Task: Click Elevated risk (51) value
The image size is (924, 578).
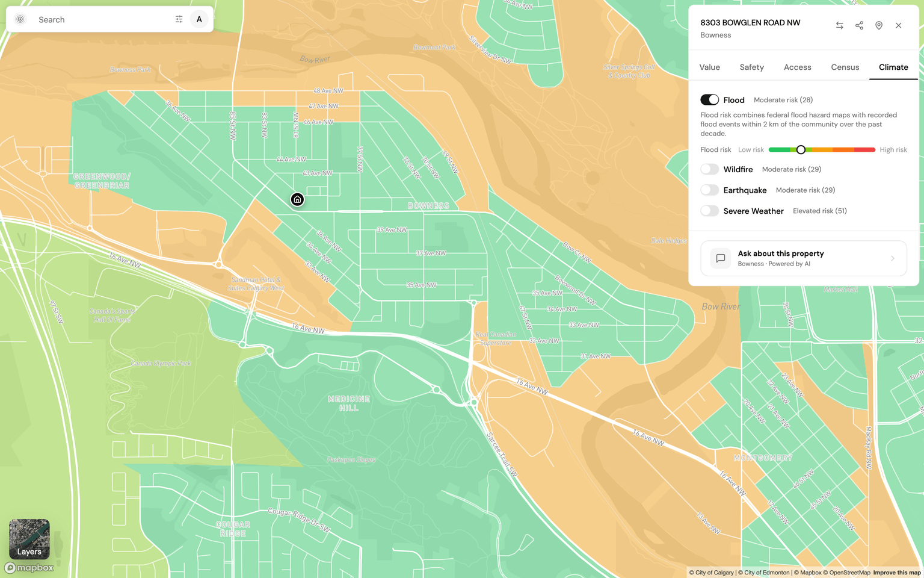Action: (820, 211)
